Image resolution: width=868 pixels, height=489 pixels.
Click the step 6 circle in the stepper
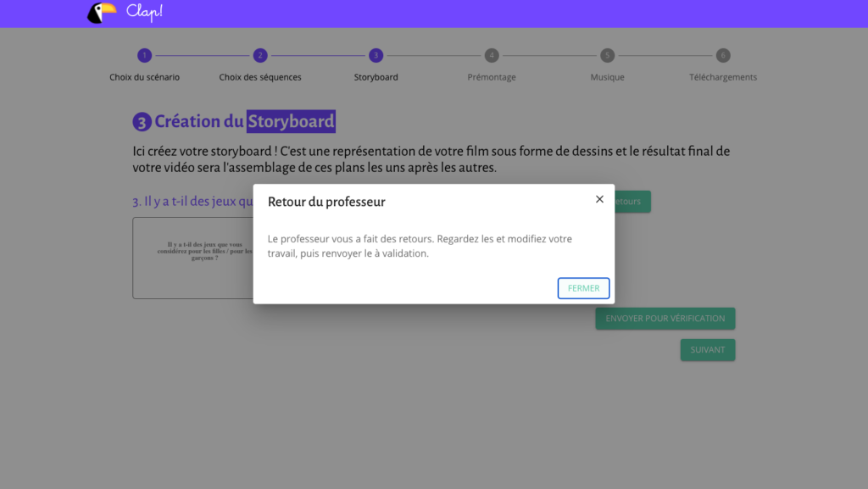point(722,56)
